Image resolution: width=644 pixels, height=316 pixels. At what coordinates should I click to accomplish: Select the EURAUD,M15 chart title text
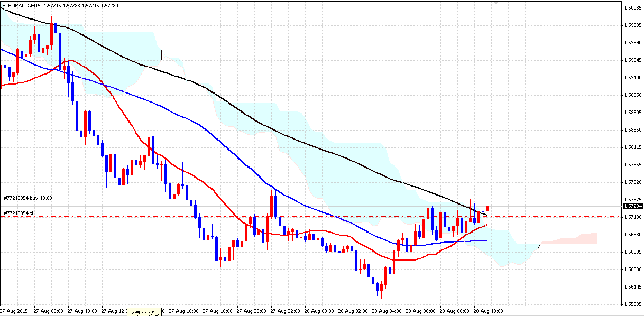24,5
